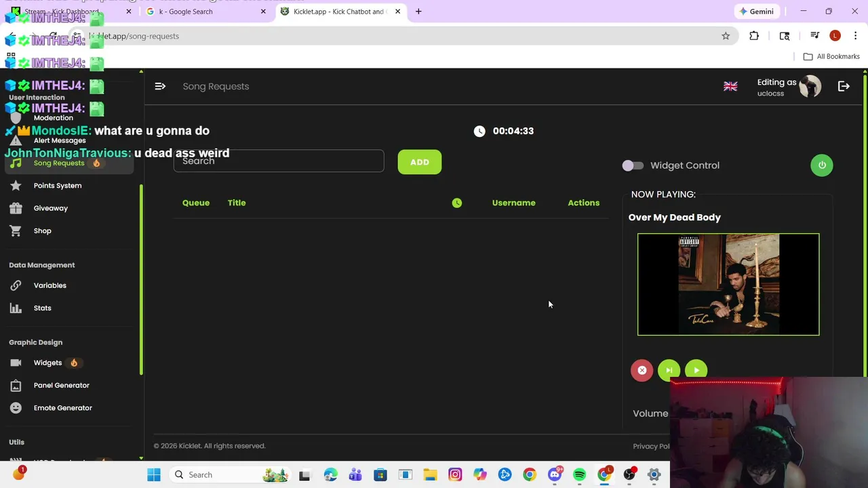Open the Emote Generator page

pos(63,408)
